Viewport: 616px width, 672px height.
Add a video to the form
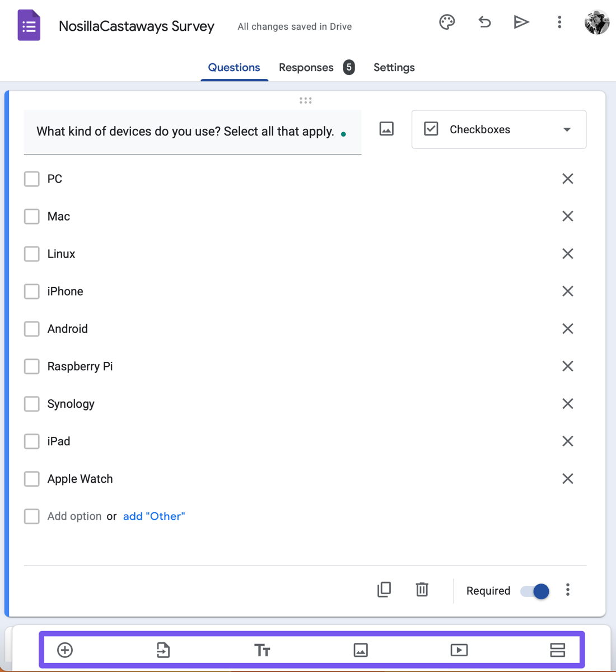459,650
